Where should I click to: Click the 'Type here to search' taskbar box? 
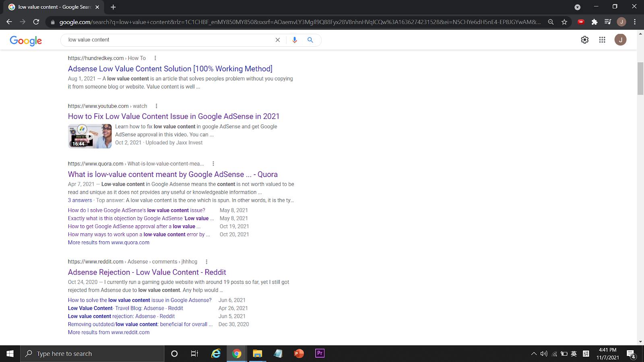(92, 354)
